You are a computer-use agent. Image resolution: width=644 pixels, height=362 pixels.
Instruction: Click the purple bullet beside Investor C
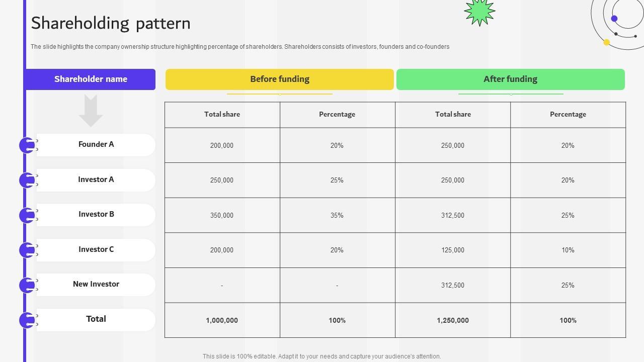27,250
